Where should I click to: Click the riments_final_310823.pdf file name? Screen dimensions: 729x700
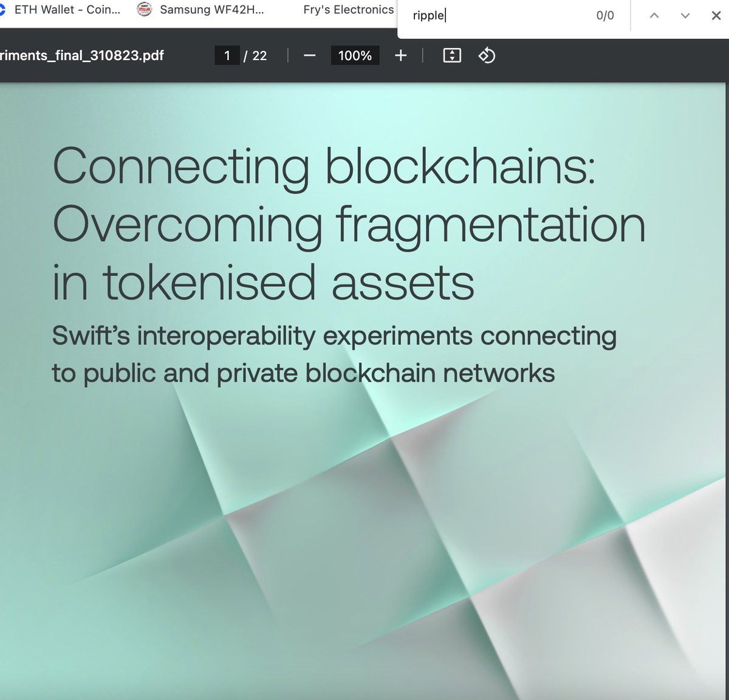[x=82, y=56]
